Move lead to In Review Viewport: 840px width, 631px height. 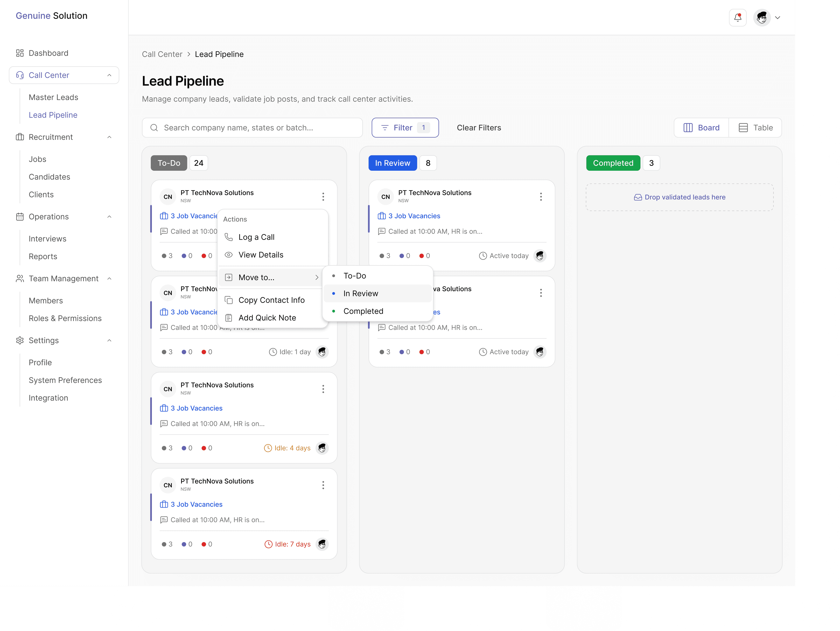378,294
